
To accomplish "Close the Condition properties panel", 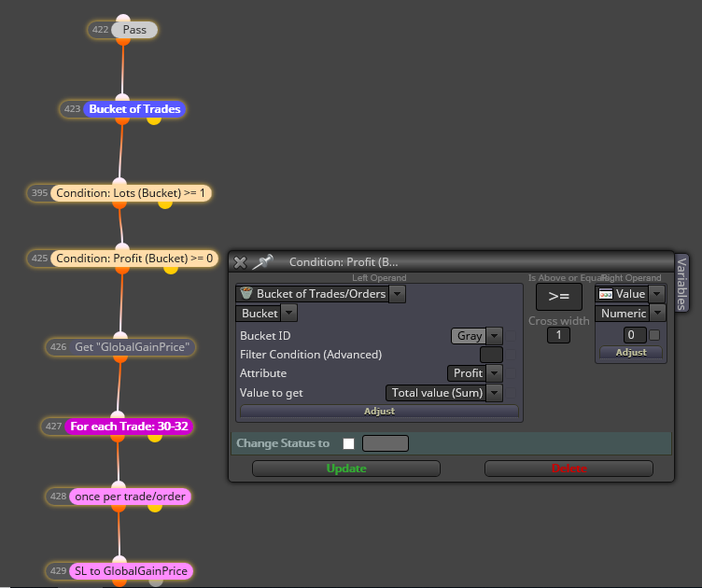I will (240, 262).
